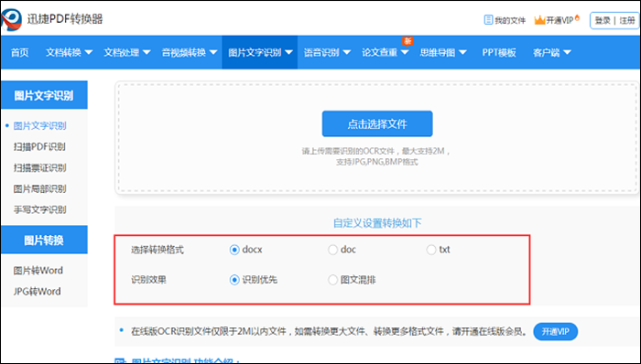
Task: Click the 登录 link
Action: pos(603,20)
